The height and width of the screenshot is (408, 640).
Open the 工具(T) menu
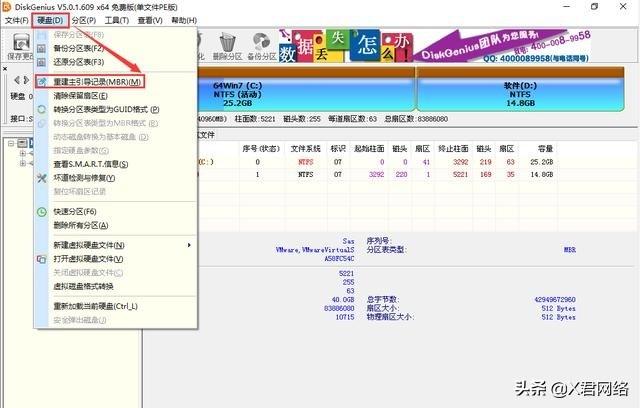tap(117, 20)
